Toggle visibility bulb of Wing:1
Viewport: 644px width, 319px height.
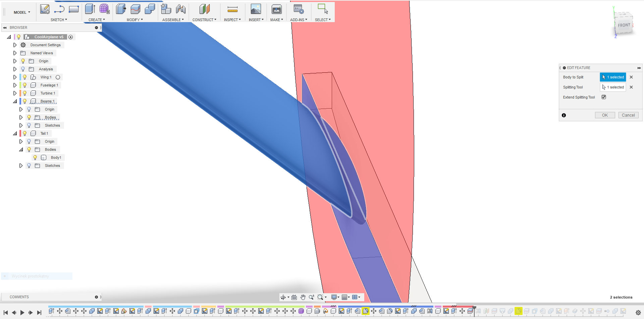[x=25, y=77]
